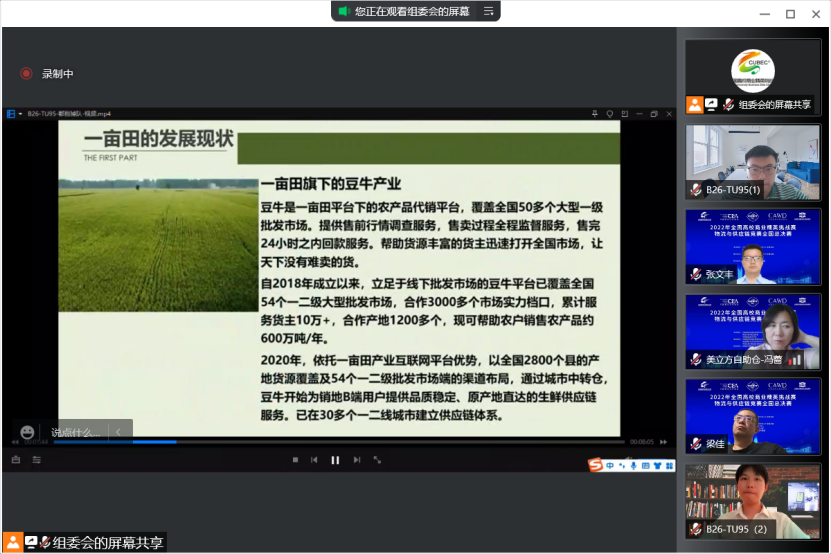Open the emoji picker in chat box
This screenshot has height=554, width=831.
pyautogui.click(x=27, y=432)
